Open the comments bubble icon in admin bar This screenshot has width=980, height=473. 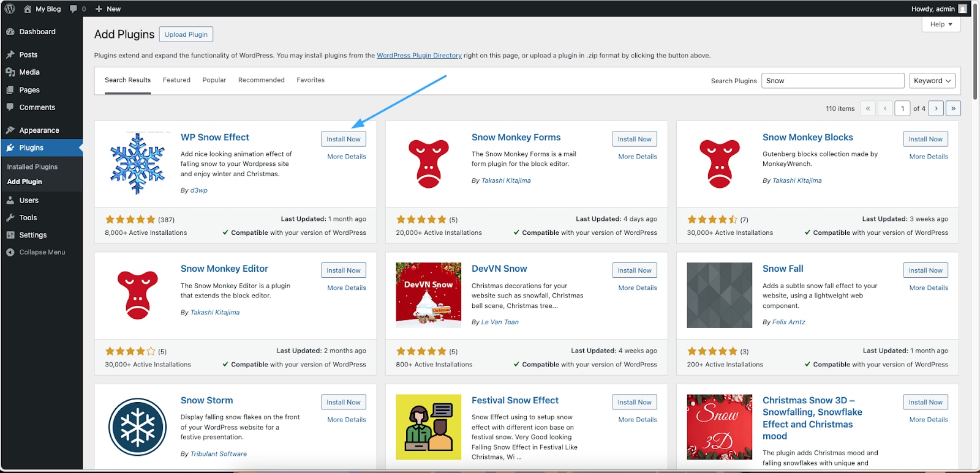pyautogui.click(x=74, y=9)
